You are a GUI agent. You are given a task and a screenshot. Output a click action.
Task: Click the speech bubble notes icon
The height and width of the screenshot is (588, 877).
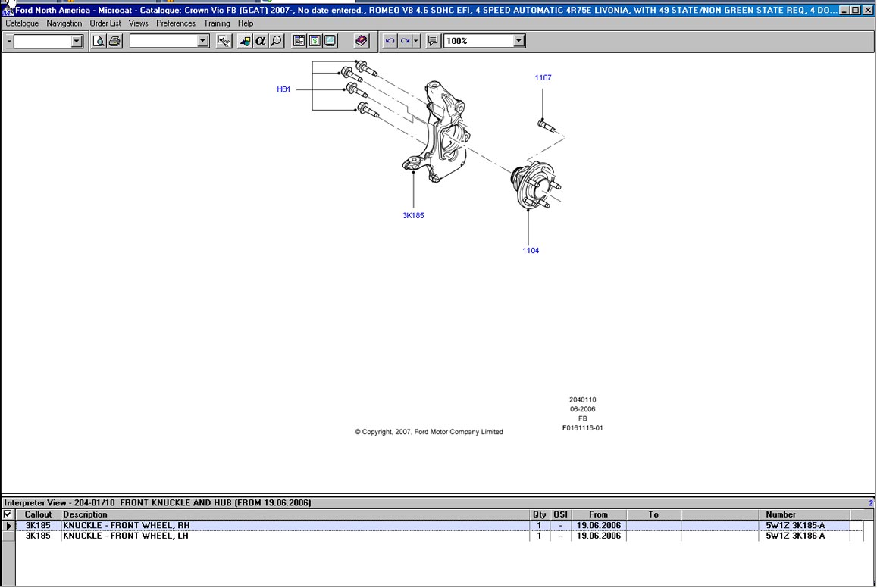(x=433, y=41)
